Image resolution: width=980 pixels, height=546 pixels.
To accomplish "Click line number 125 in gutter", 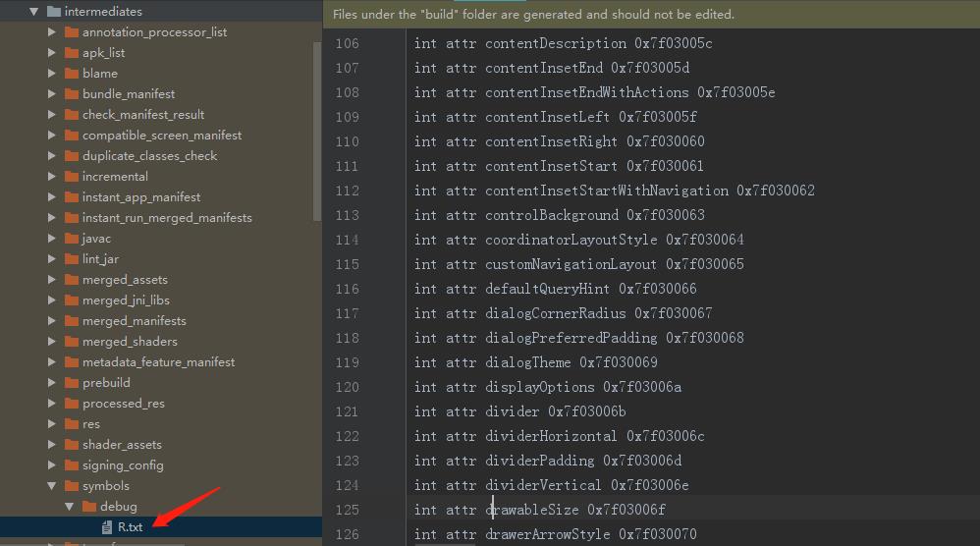I will coord(347,510).
